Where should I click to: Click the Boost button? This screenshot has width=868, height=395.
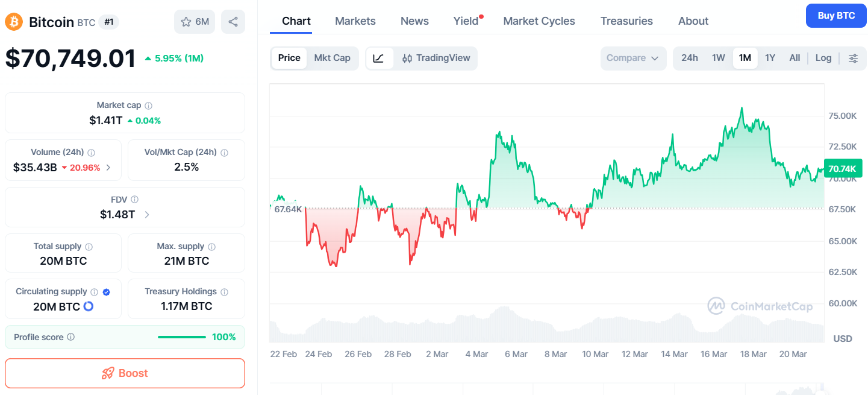coord(125,373)
